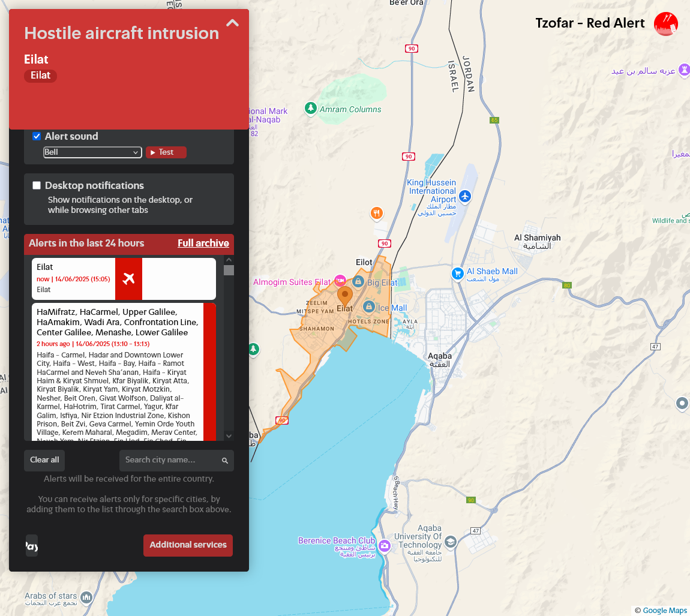Open Additional services
Screen dimensions: 690x616
click(x=188, y=545)
